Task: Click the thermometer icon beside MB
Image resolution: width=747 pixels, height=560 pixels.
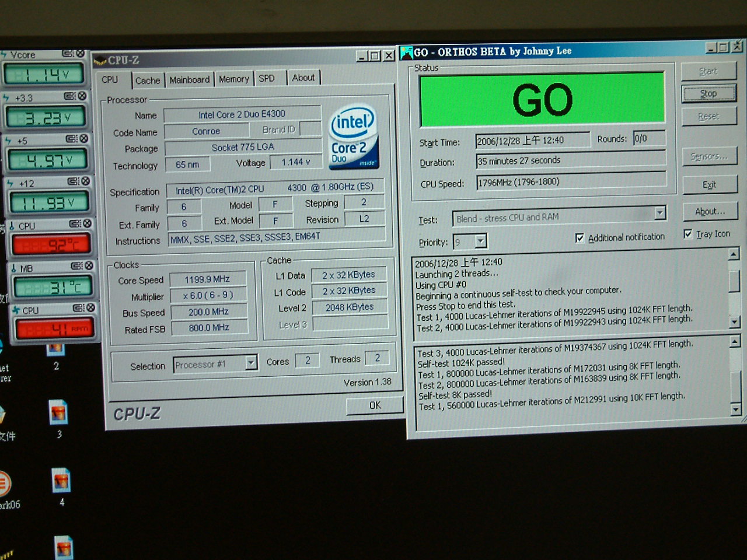Action: [x=13, y=268]
